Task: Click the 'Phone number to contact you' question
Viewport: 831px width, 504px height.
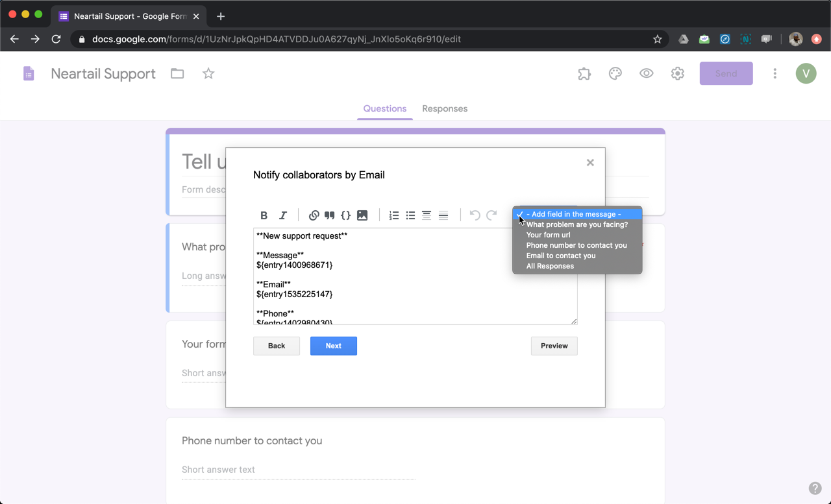Action: point(252,440)
